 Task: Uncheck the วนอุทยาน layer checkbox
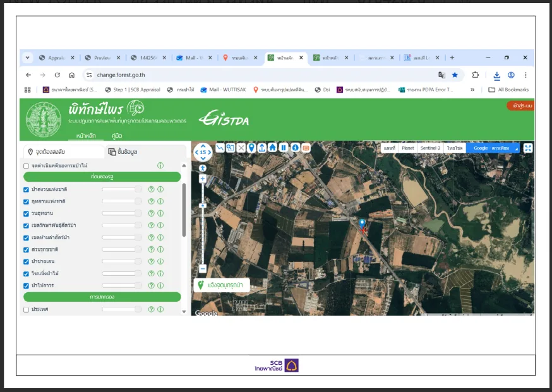26,213
